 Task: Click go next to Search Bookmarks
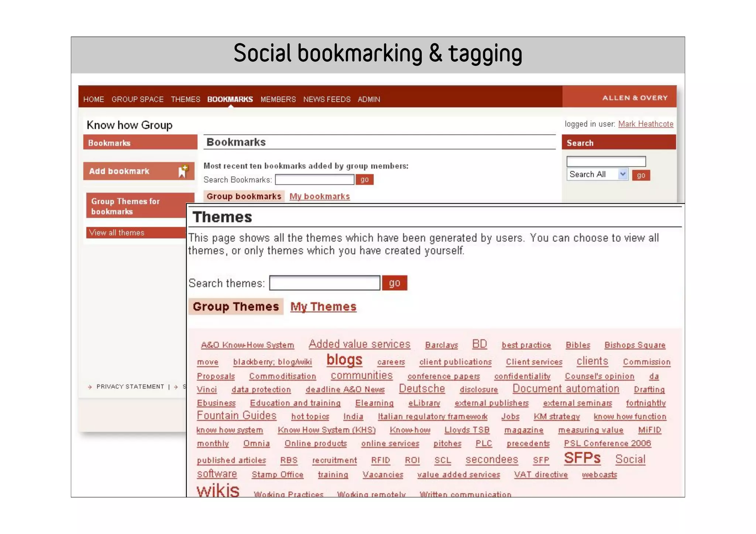[364, 180]
